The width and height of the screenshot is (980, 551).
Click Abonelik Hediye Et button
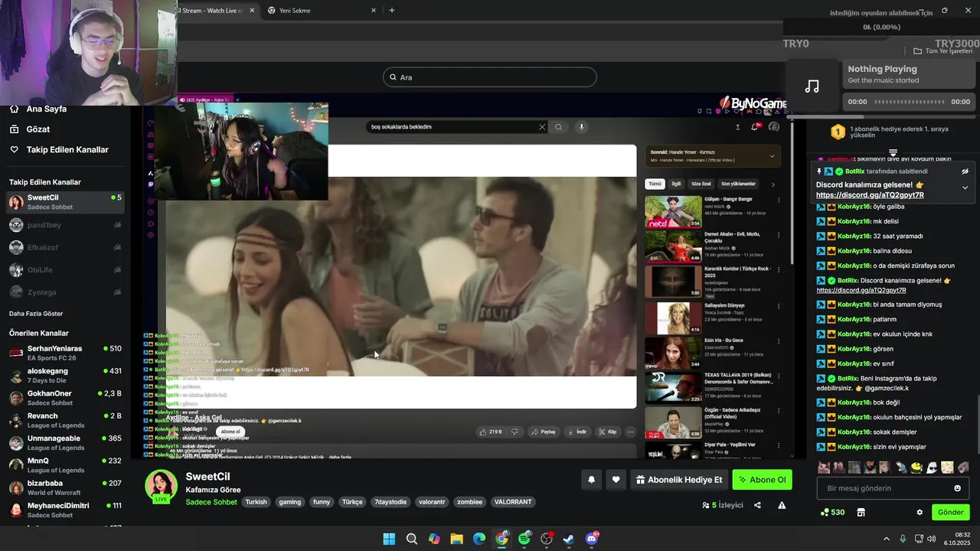pyautogui.click(x=678, y=480)
